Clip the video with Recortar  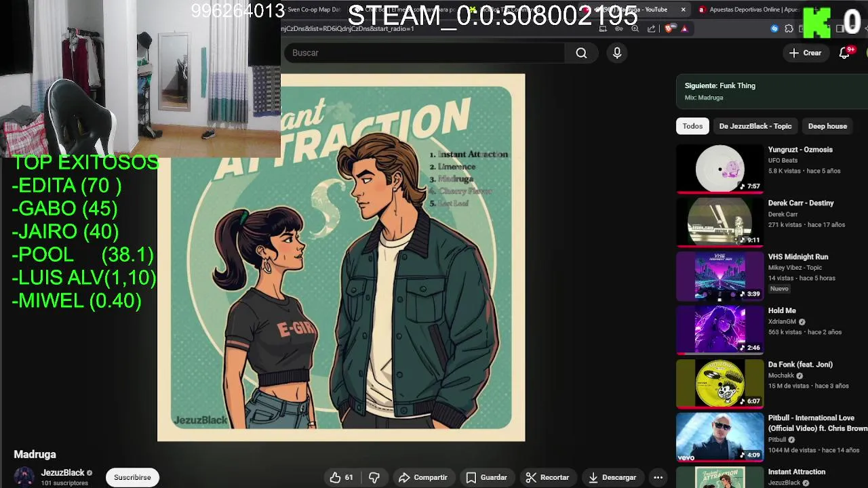tap(547, 478)
